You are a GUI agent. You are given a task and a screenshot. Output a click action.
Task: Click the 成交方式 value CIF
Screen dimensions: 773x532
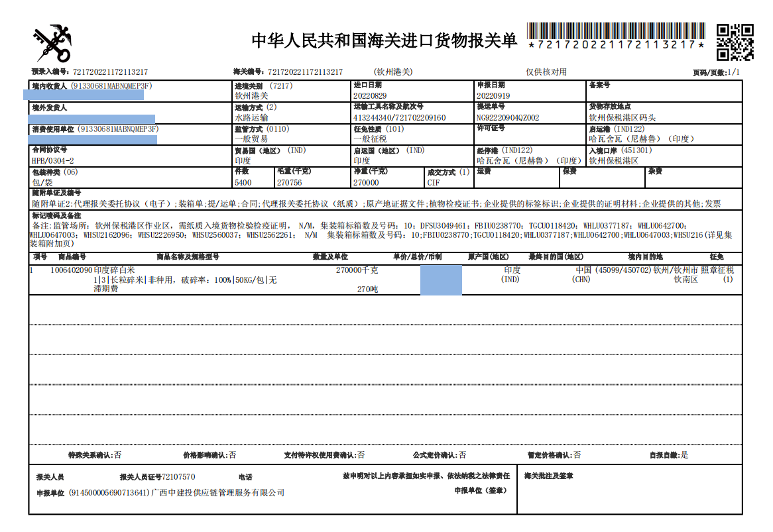pyautogui.click(x=434, y=183)
